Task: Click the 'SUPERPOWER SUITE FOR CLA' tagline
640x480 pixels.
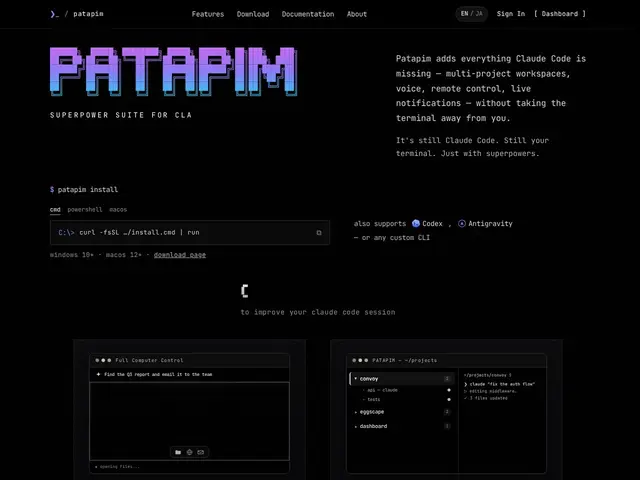Action: pos(120,115)
